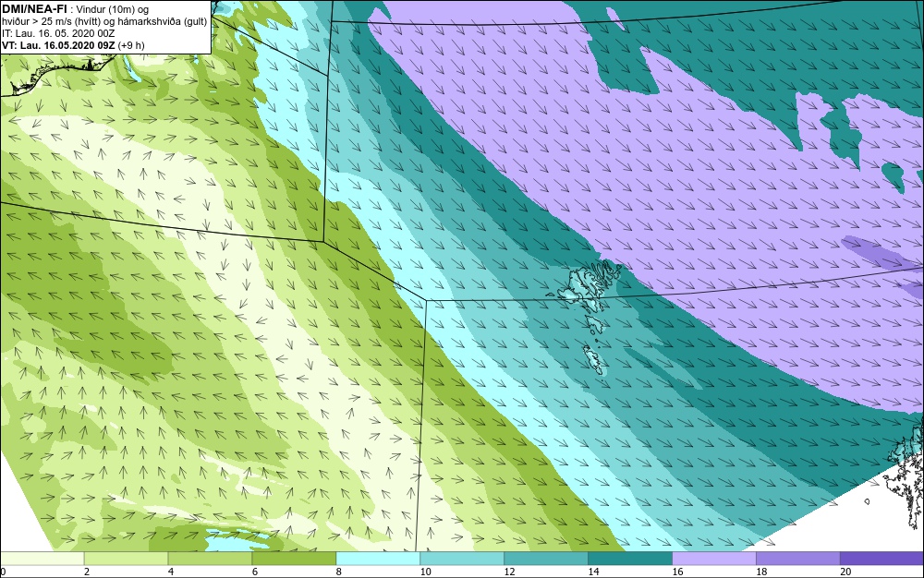This screenshot has width=924, height=578.
Task: Click the 6–8 m/s olive green legend swatch
Action: coord(294,558)
